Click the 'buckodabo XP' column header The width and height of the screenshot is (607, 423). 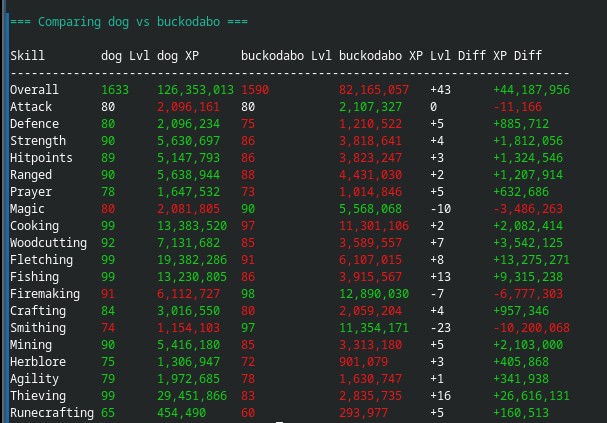(381, 56)
